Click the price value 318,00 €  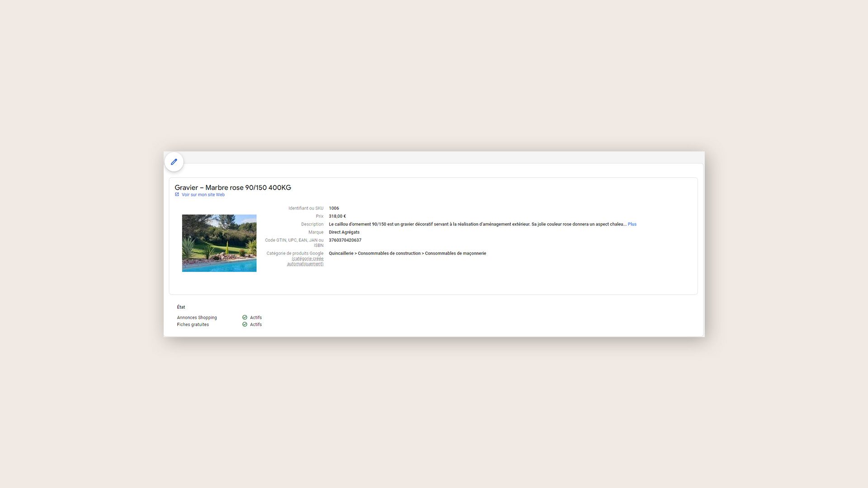tap(337, 216)
